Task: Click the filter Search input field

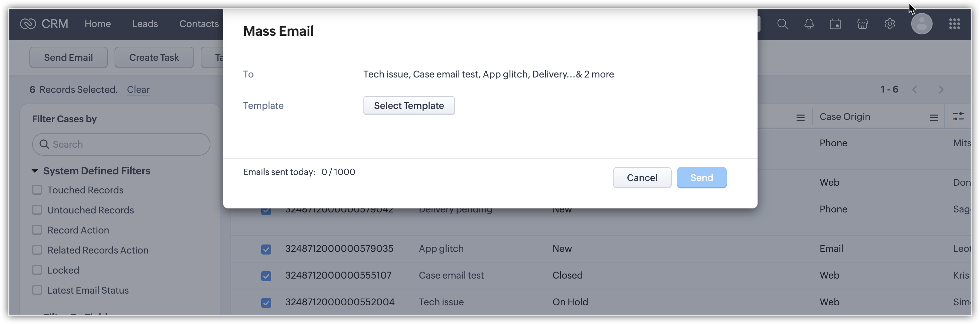Action: click(x=126, y=145)
